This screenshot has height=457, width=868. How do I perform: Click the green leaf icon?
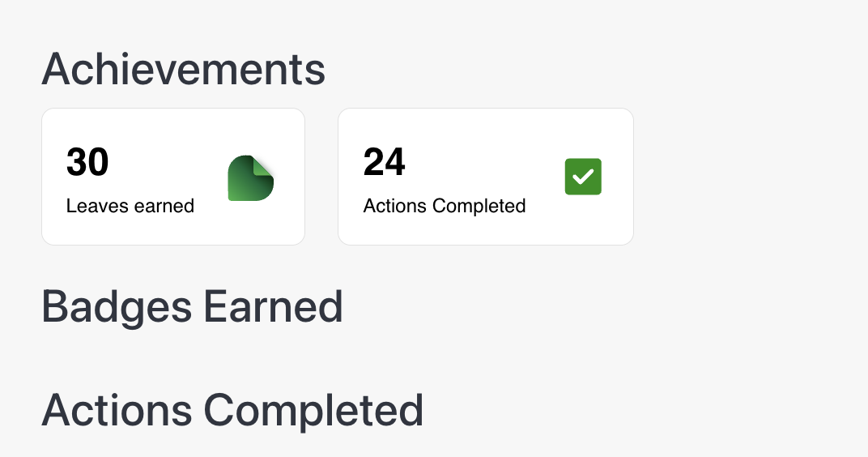tap(249, 179)
